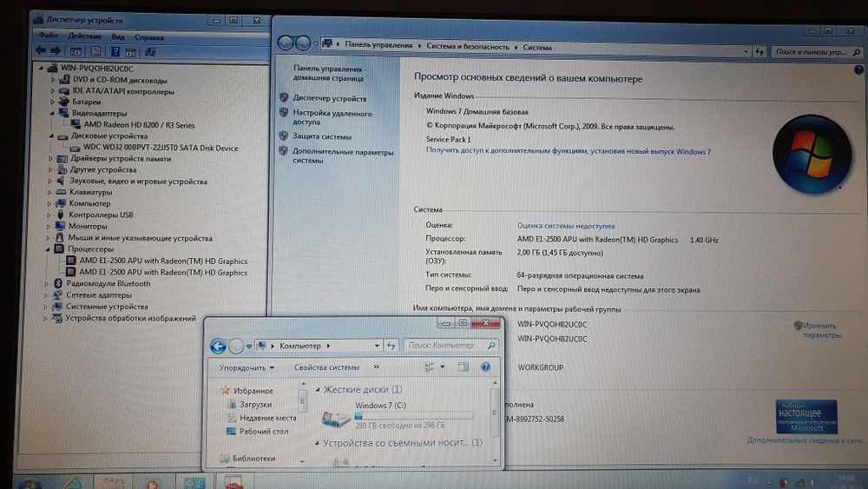Click Оценка системы недоступна link
The image size is (868, 489).
pos(565,226)
